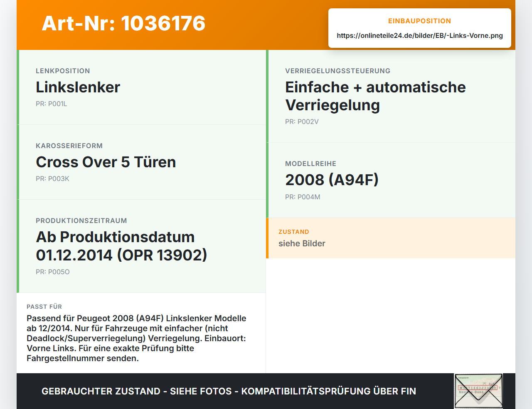The image size is (532, 409).
Task: Click the KAROSSERIEFORM label
Action: [x=69, y=146]
